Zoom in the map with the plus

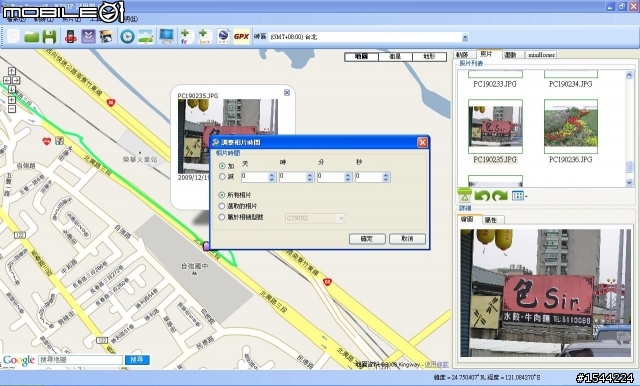coord(11,100)
